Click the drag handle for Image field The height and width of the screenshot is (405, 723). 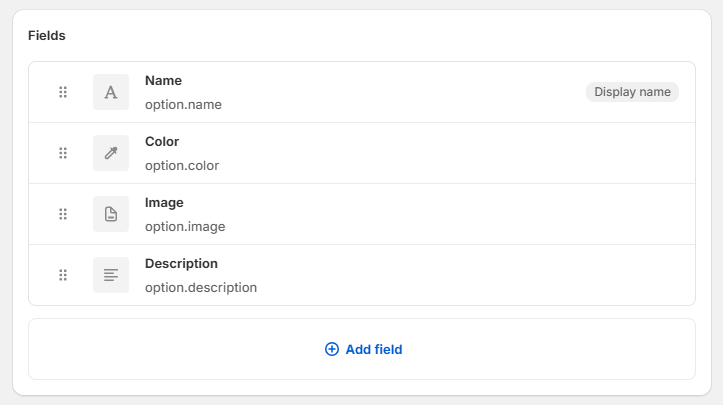(x=63, y=214)
